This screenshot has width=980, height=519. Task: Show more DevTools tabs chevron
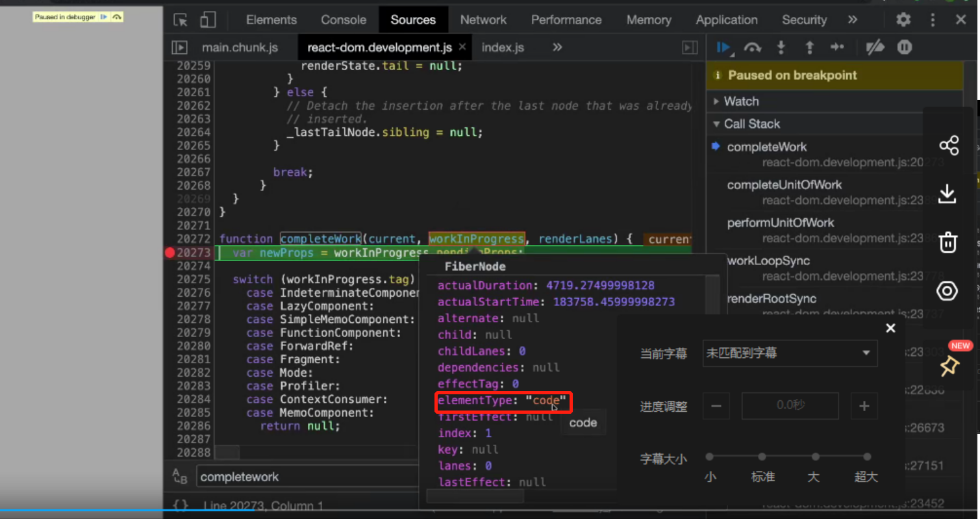853,20
